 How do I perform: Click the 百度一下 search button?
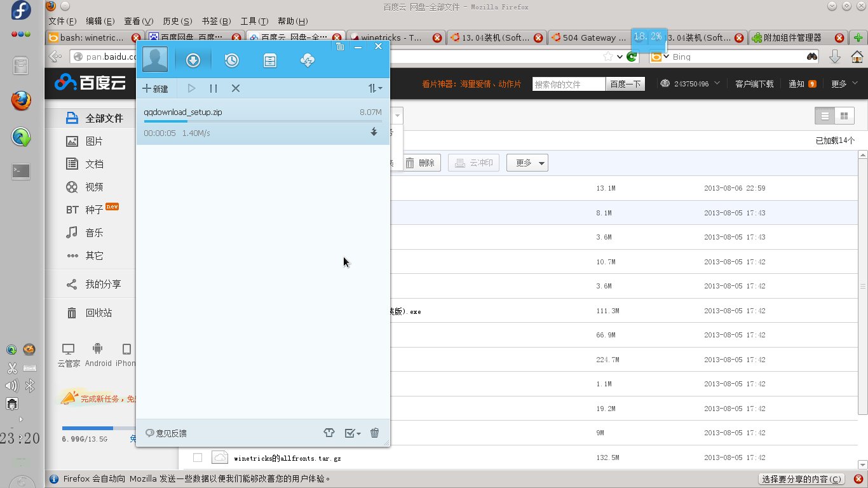(x=625, y=84)
